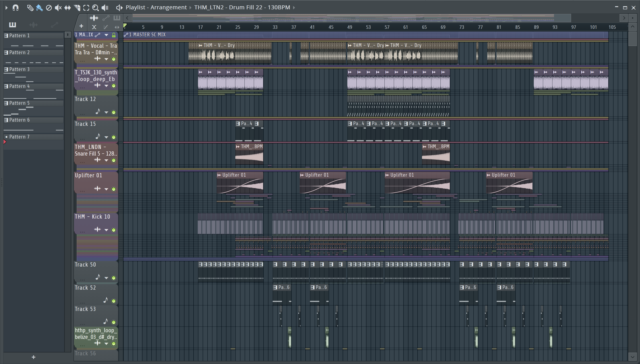640x364 pixels.
Task: Click the stretch arrows icon
Action: 117,27
